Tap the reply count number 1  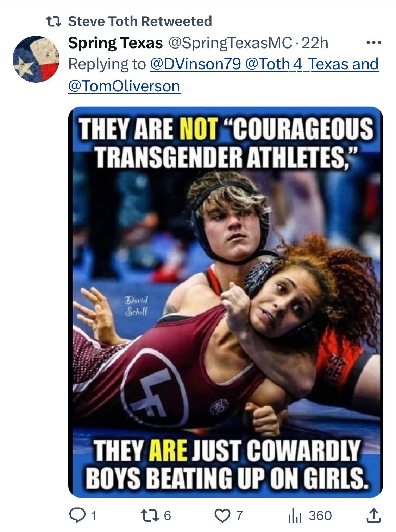tap(94, 516)
